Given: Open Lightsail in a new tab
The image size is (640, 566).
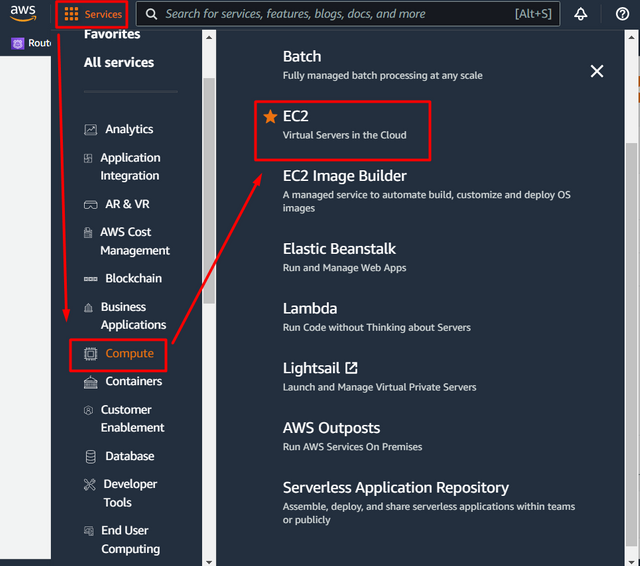Looking at the screenshot, I should click(x=311, y=368).
